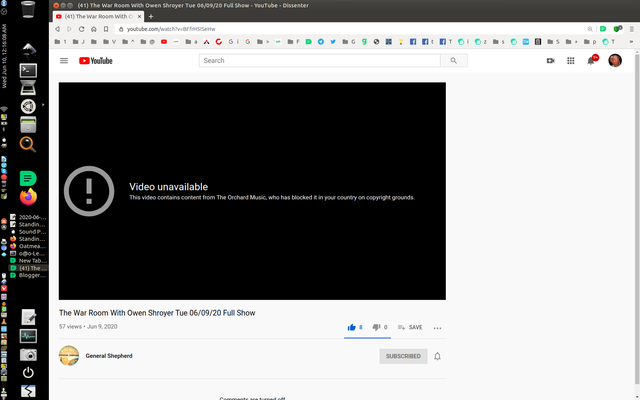Click the address bar URL
Screen dimensions: 640x400
coord(171,29)
